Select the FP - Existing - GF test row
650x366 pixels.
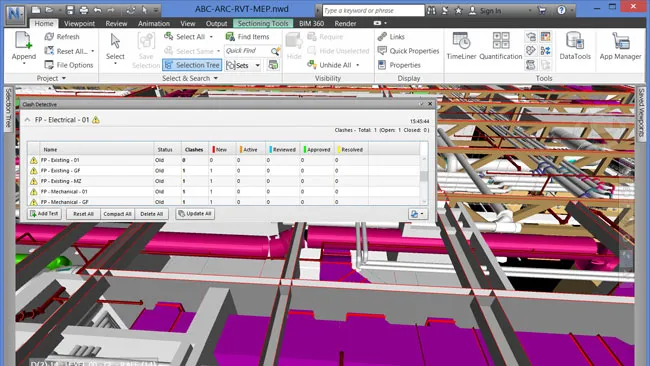click(224, 171)
